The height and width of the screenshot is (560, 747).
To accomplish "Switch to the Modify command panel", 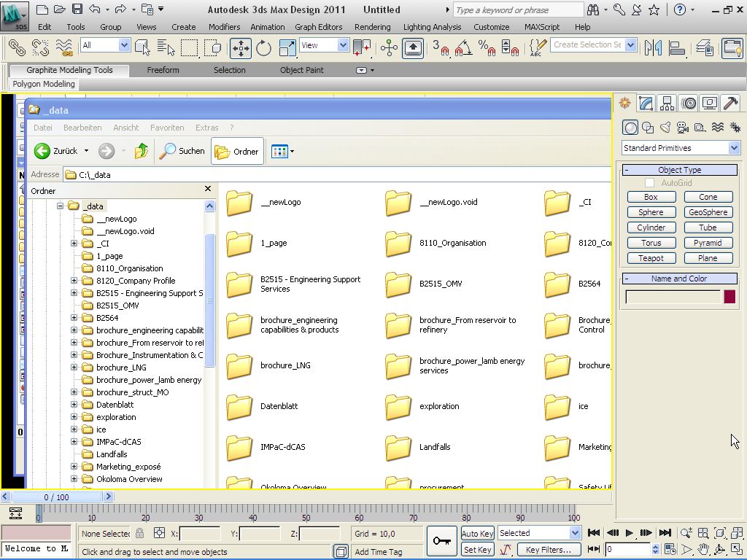I will [646, 103].
